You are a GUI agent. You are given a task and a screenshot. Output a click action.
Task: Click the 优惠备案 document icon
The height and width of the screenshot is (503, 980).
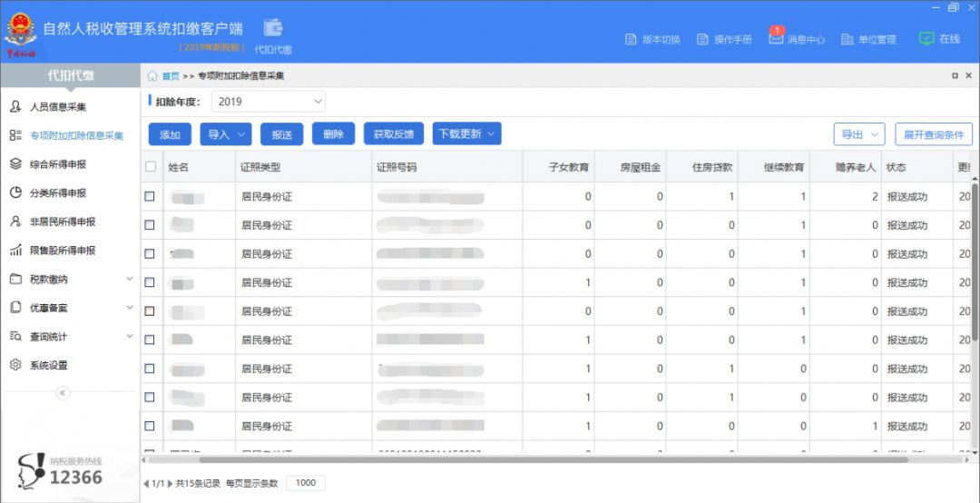point(15,308)
